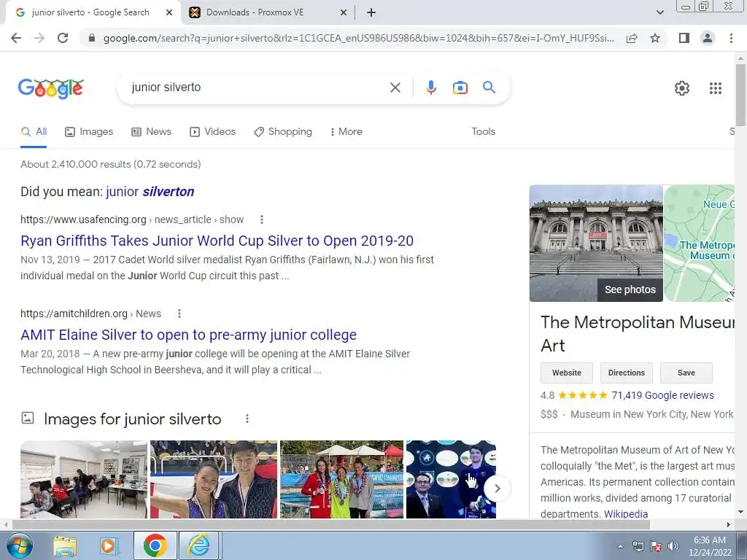Click the vertical scrollbar thumb
This screenshot has height=560, width=747.
(740, 95)
